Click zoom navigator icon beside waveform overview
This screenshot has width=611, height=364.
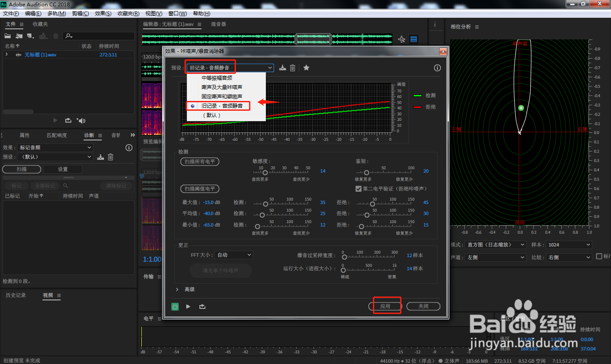[x=402, y=39]
